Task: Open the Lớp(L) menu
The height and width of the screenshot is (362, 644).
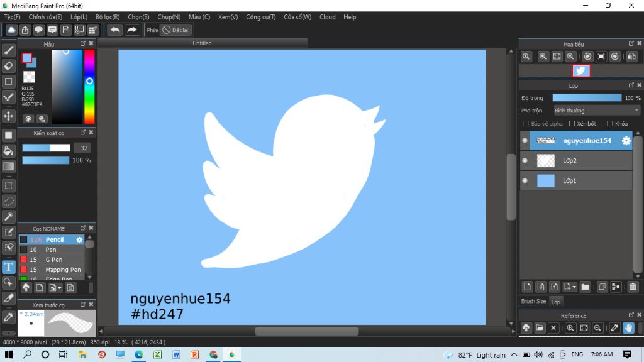Action: click(x=79, y=17)
